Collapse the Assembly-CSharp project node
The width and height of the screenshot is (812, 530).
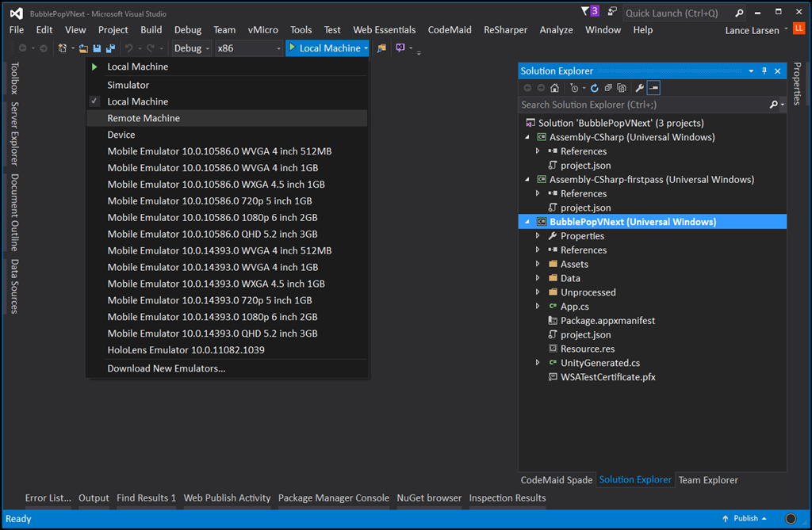pyautogui.click(x=527, y=137)
